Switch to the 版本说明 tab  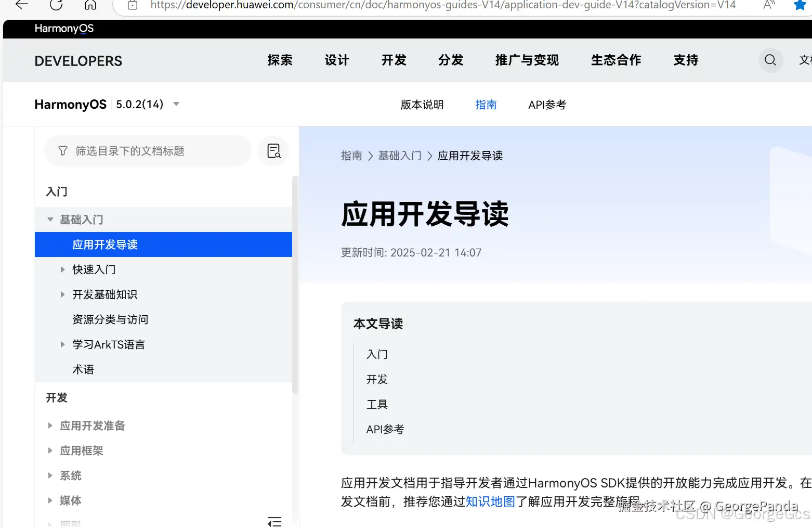[422, 105]
